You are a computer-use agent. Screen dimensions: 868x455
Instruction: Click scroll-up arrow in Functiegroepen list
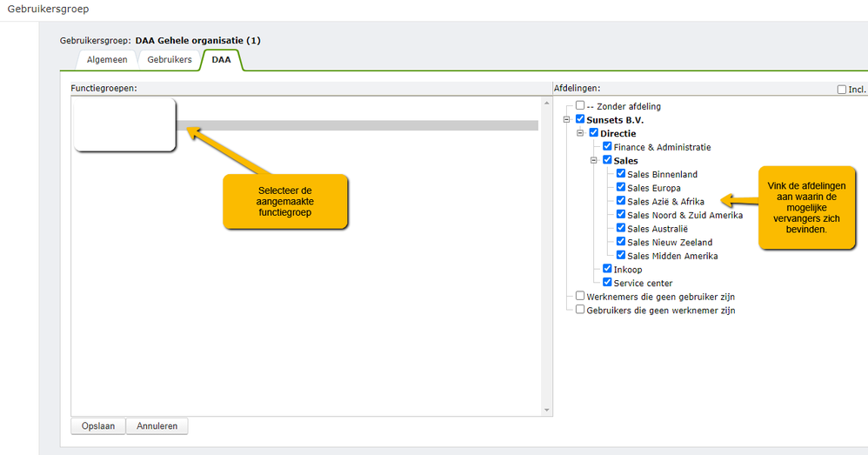pyautogui.click(x=546, y=103)
